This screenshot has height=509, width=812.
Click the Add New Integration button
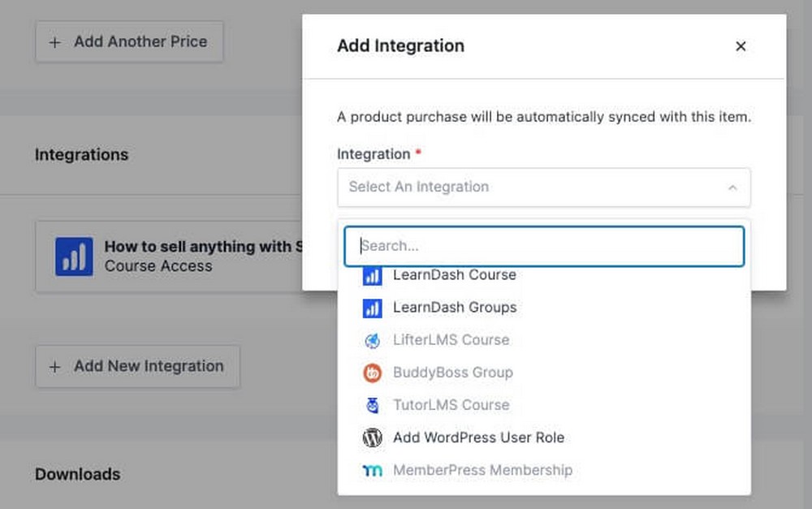click(138, 367)
